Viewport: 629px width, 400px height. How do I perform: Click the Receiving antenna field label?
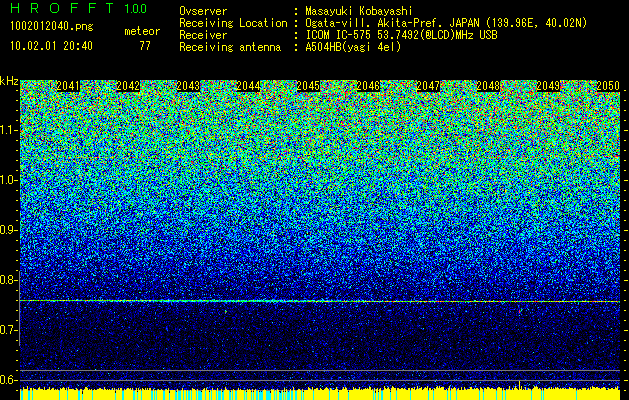[230, 47]
